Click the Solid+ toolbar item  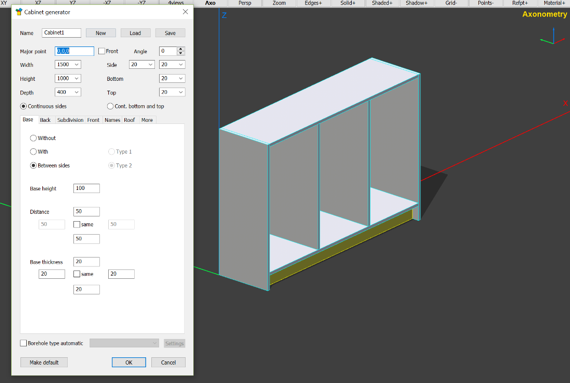[348, 3]
